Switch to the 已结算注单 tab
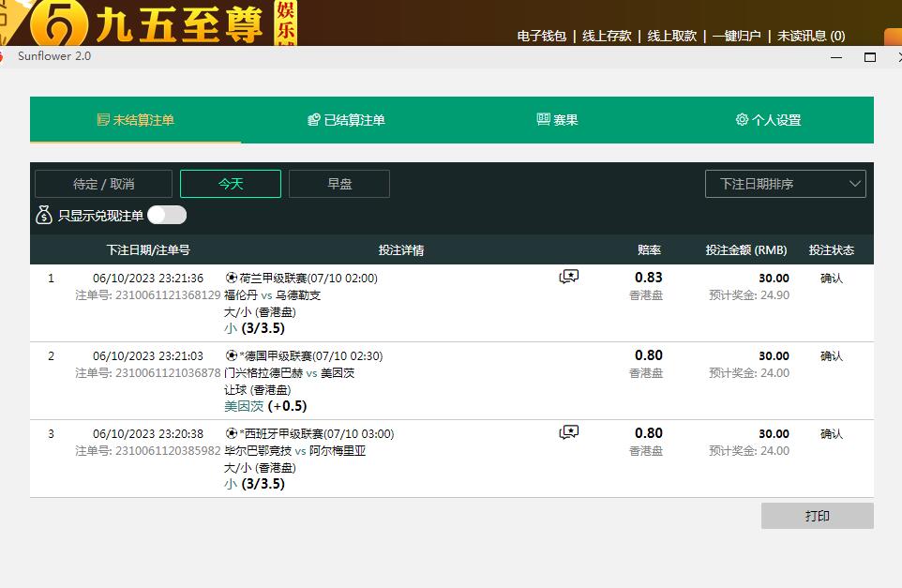The image size is (902, 588). (x=346, y=120)
